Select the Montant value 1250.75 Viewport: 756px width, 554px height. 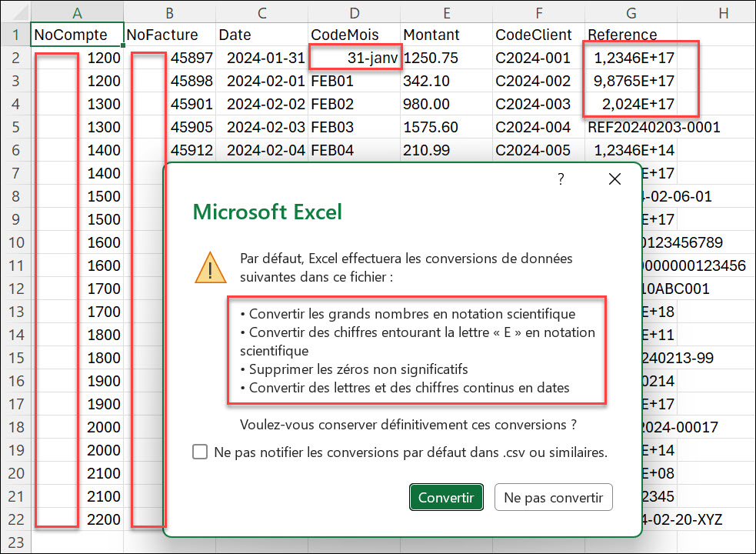coord(447,57)
